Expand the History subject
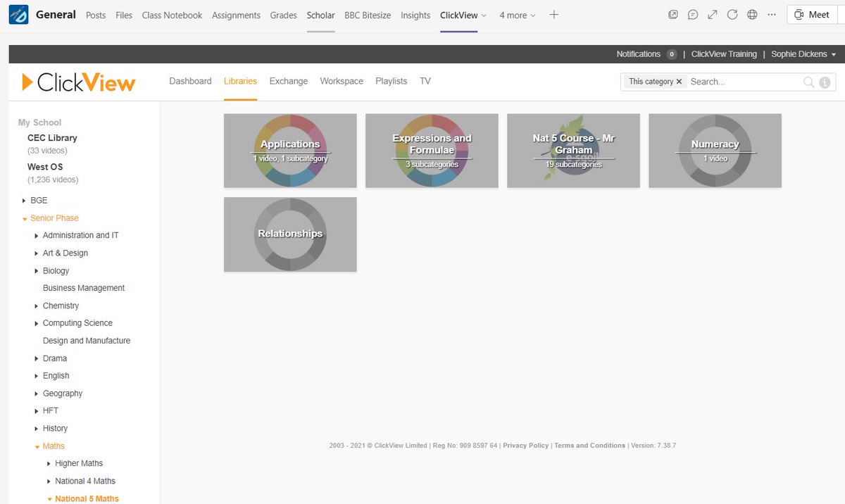Screen dimensions: 845x504 [x=37, y=428]
